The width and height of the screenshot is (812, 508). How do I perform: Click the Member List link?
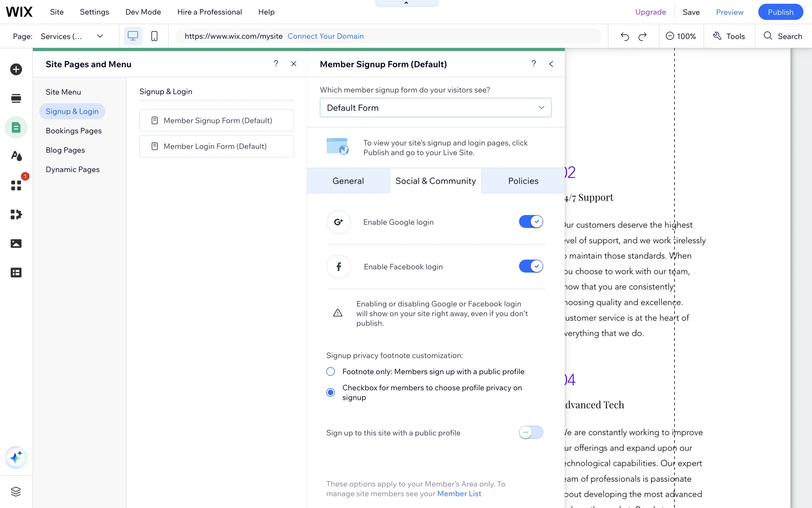[459, 494]
